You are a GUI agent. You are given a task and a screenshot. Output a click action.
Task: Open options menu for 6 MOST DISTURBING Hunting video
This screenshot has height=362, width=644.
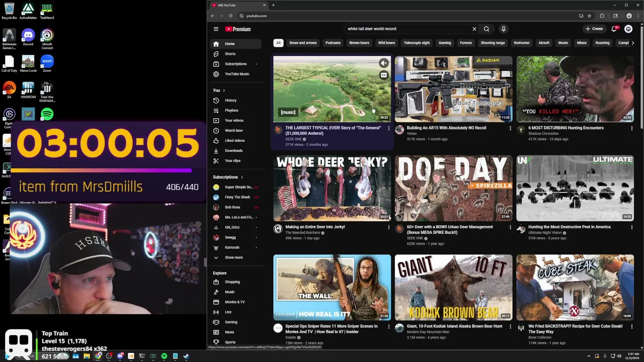631,129
